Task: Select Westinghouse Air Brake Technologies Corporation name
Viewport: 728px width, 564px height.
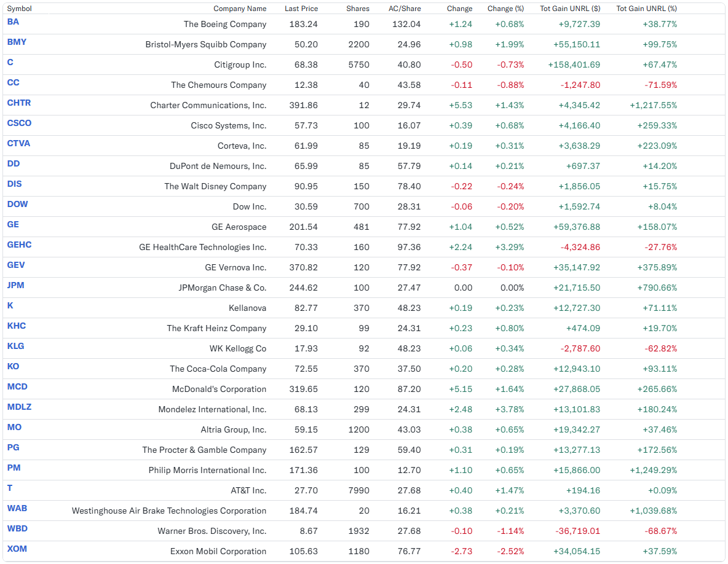Action: click(169, 511)
